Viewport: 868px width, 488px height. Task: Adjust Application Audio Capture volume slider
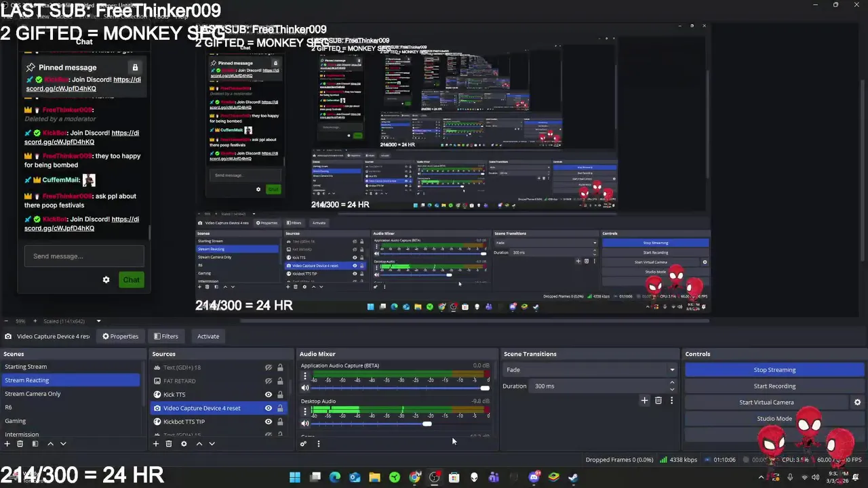[400, 388]
